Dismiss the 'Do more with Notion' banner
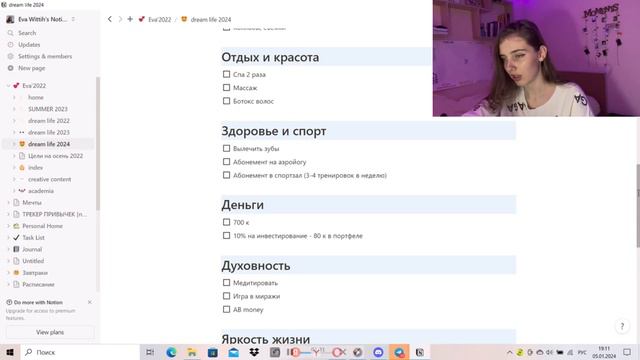The image size is (640, 360). click(x=90, y=302)
